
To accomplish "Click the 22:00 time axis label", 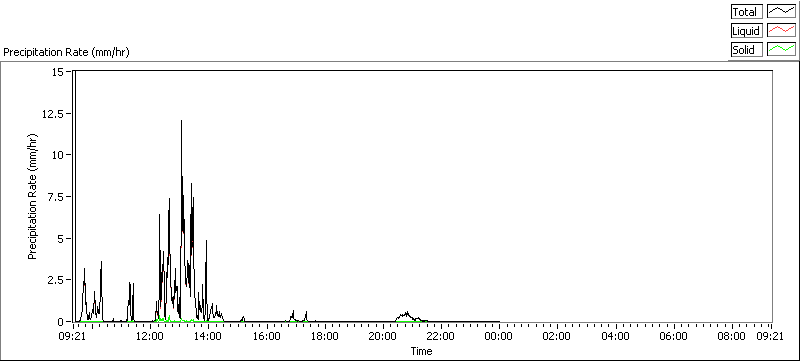I will pyautogui.click(x=441, y=336).
